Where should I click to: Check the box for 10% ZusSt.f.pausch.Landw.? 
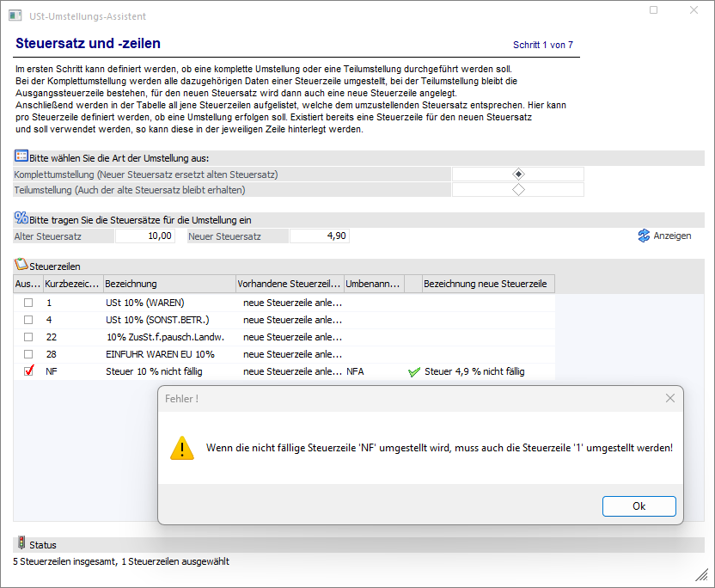point(28,337)
